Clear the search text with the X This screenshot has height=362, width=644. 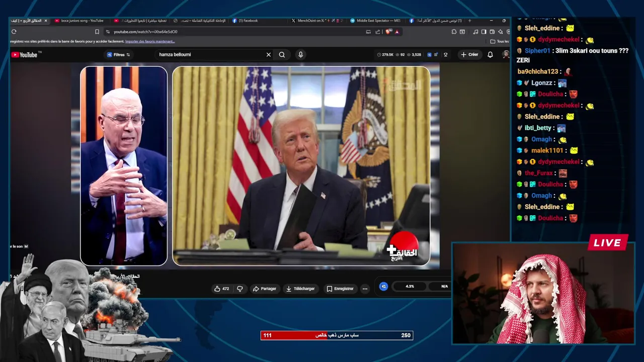[269, 55]
